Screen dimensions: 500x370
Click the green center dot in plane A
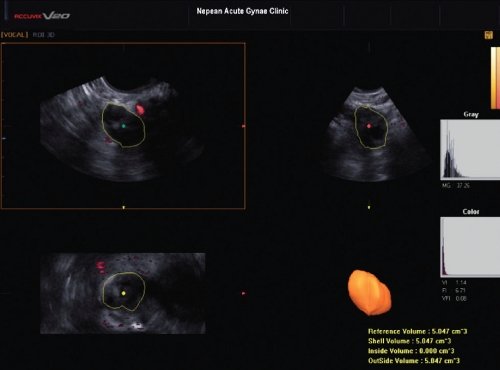tap(123, 126)
